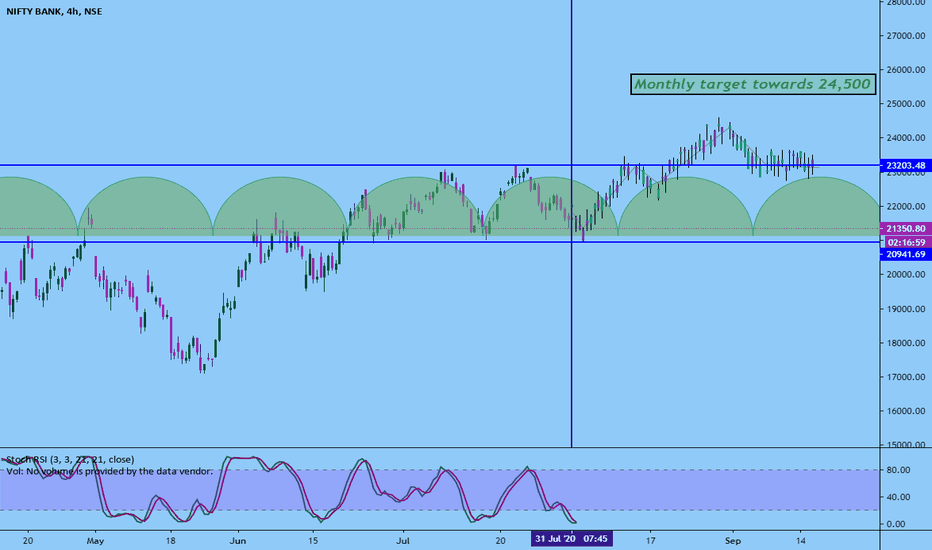Click the 40.00 StochRSI scale label
Screen dimensions: 932x550
click(x=898, y=497)
